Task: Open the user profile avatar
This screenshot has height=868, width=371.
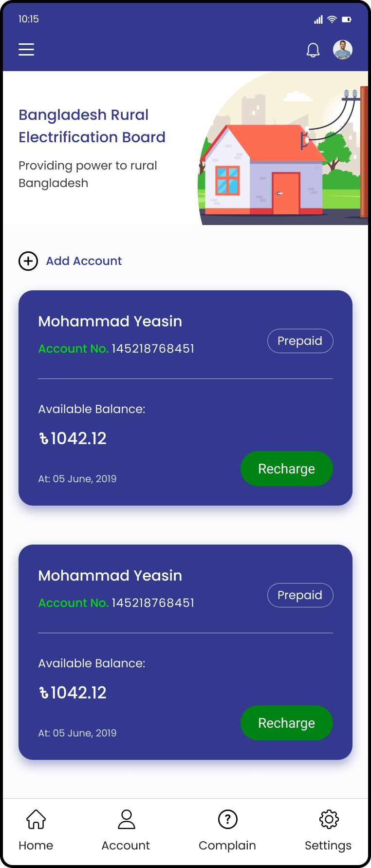Action: point(343,50)
